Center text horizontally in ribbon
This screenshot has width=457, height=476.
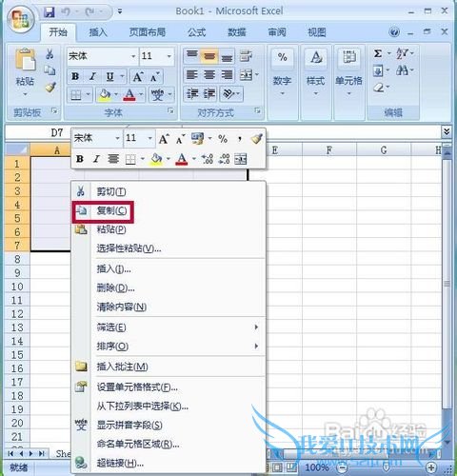209,75
